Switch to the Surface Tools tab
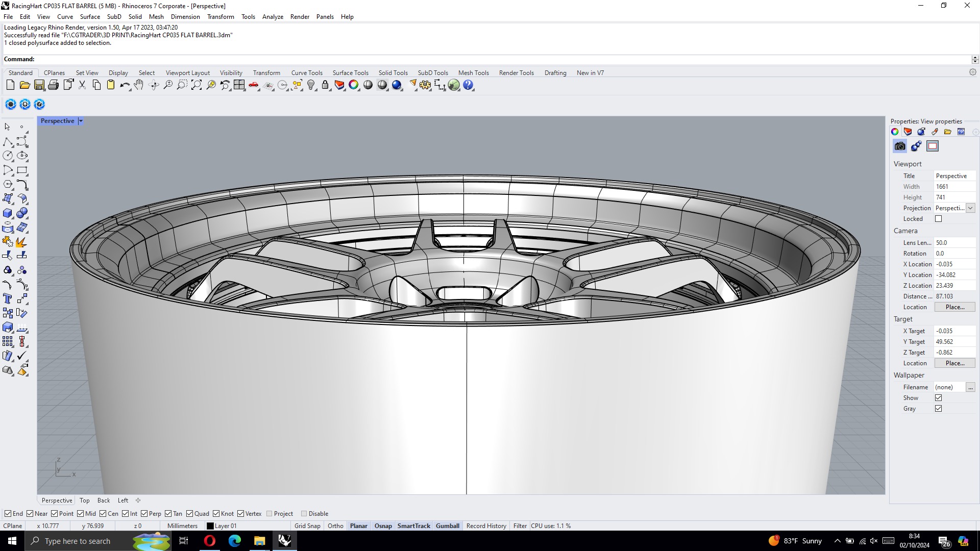980x551 pixels. pyautogui.click(x=350, y=73)
